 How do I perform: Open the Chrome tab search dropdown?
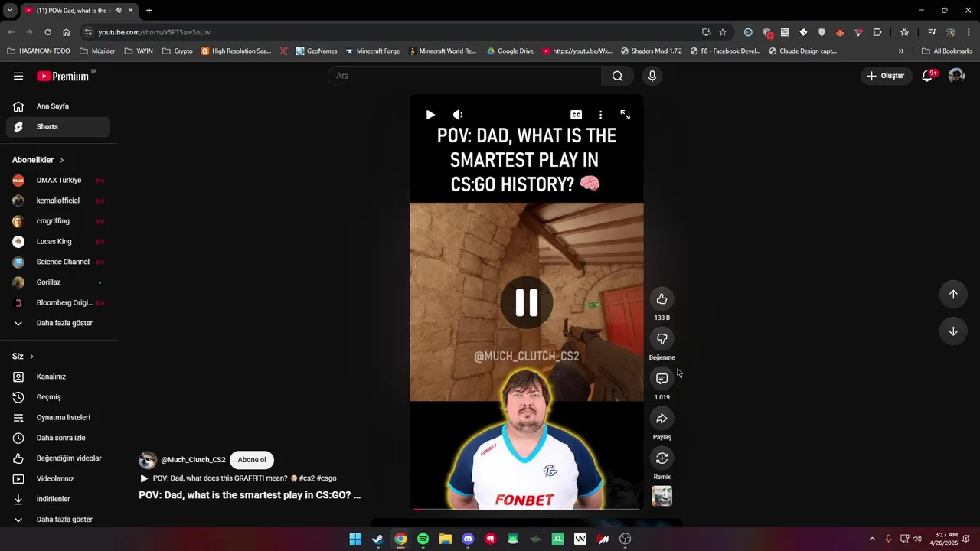click(10, 11)
